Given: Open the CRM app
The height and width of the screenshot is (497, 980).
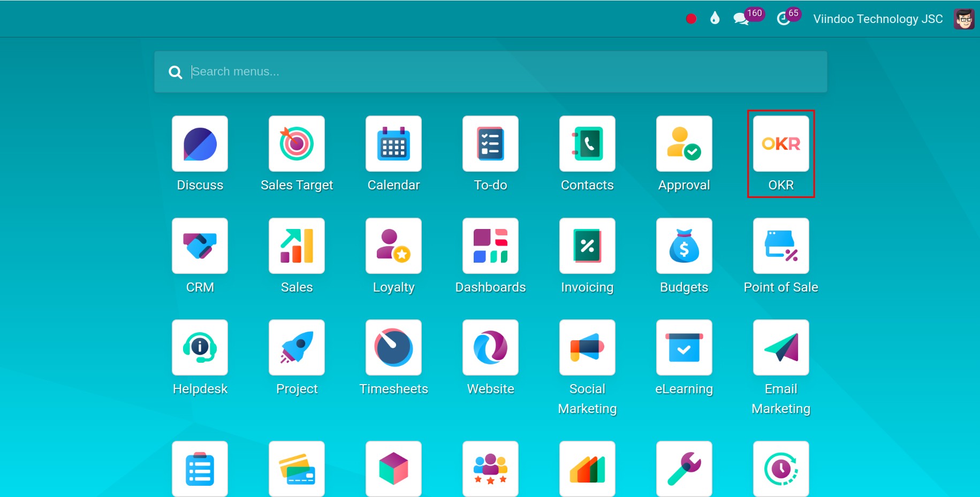Looking at the screenshot, I should [x=200, y=246].
